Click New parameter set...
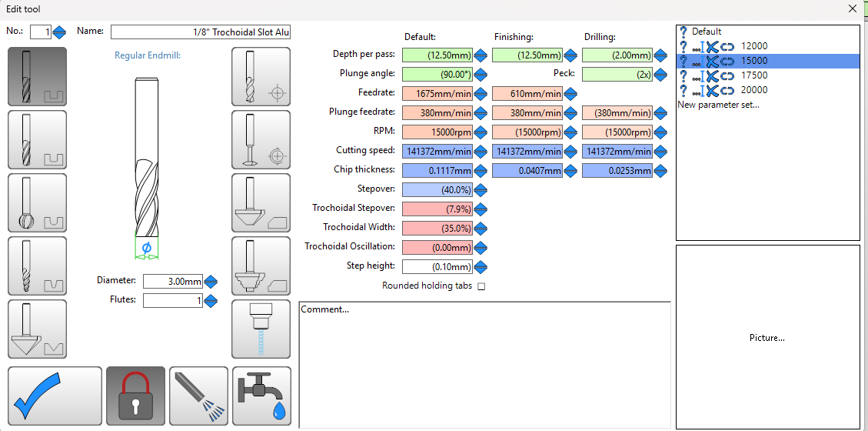This screenshot has height=431, width=868. (x=718, y=105)
